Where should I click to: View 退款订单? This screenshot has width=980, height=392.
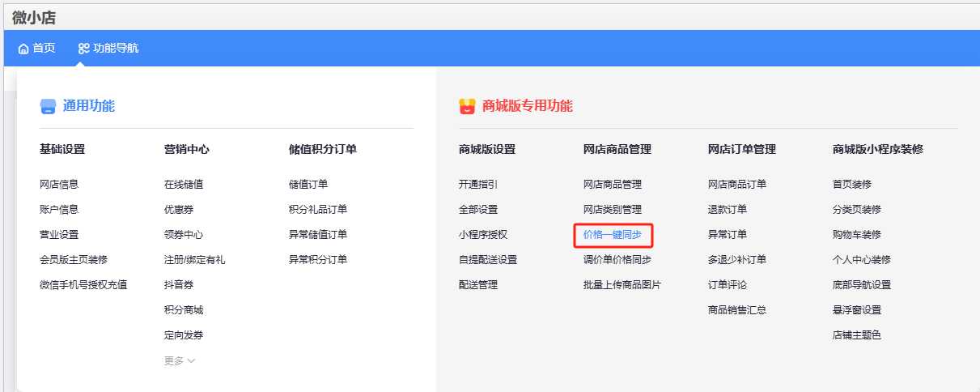[x=728, y=210]
